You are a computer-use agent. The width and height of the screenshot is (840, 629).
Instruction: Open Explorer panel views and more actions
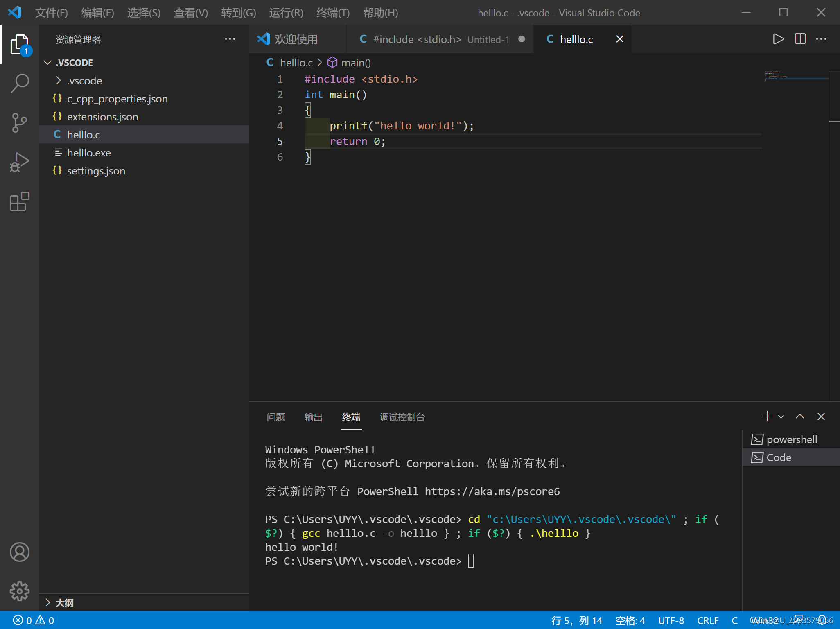(x=230, y=39)
